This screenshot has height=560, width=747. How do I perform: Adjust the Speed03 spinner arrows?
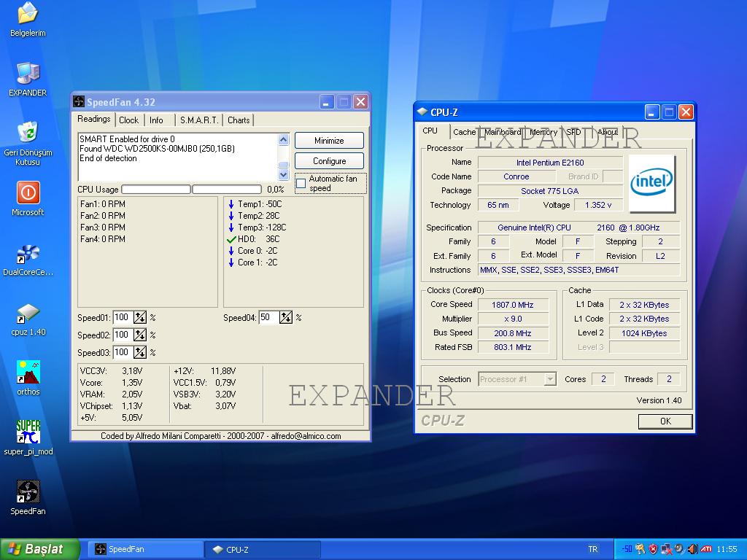[x=140, y=353]
